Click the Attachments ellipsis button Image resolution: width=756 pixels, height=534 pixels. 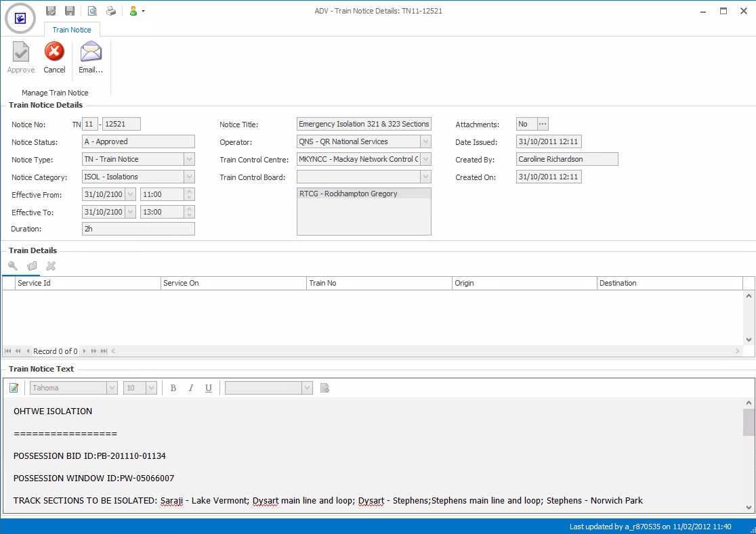click(x=542, y=124)
